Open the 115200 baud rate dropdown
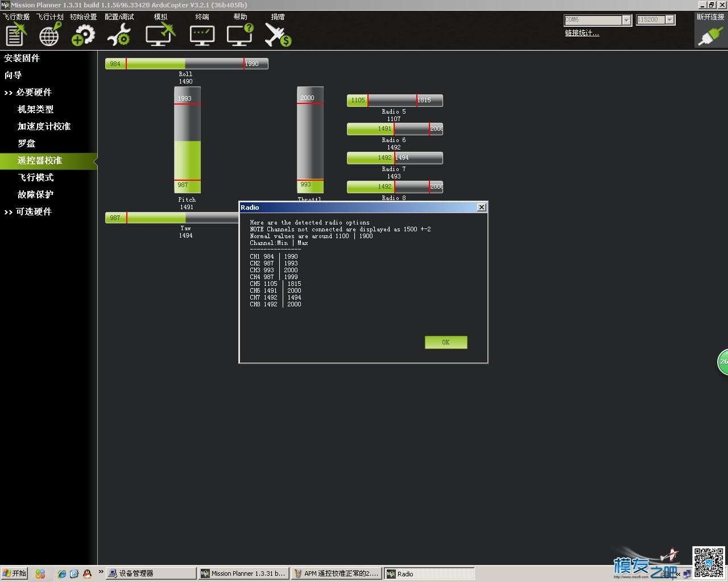Image resolution: width=728 pixels, height=582 pixels. pyautogui.click(x=670, y=20)
